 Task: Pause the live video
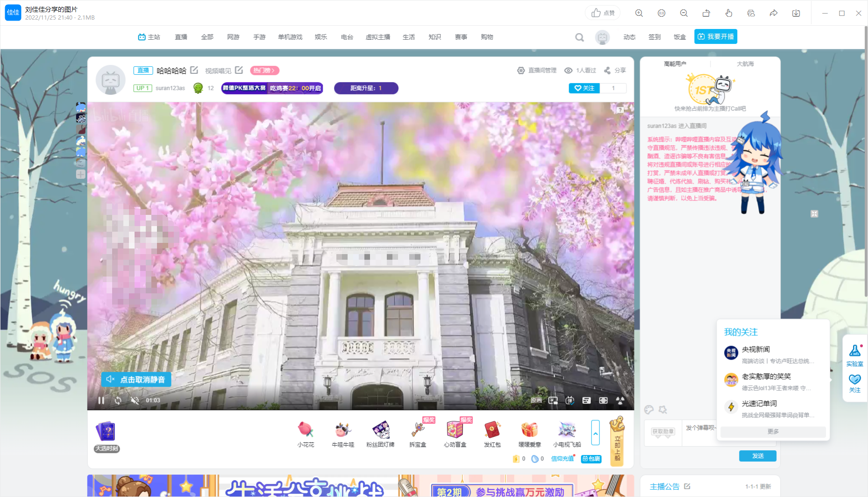click(x=101, y=400)
